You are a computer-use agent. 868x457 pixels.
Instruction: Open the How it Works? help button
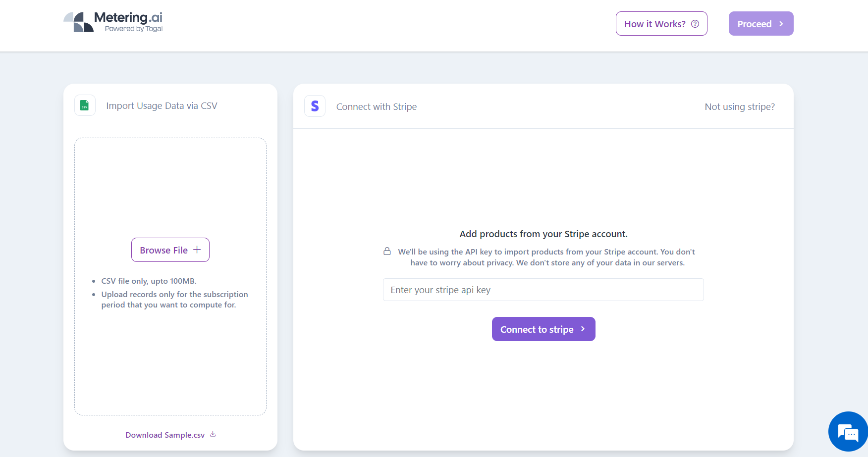[661, 24]
